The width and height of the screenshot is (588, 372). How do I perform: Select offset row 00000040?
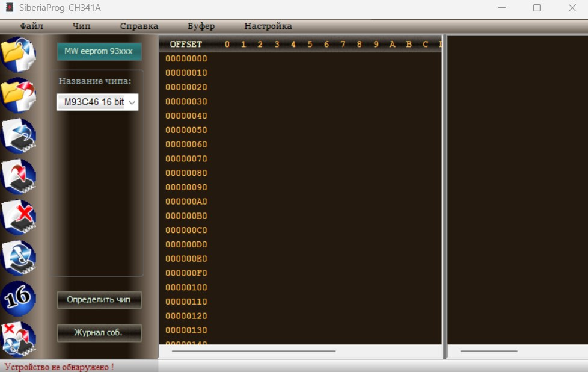(186, 116)
